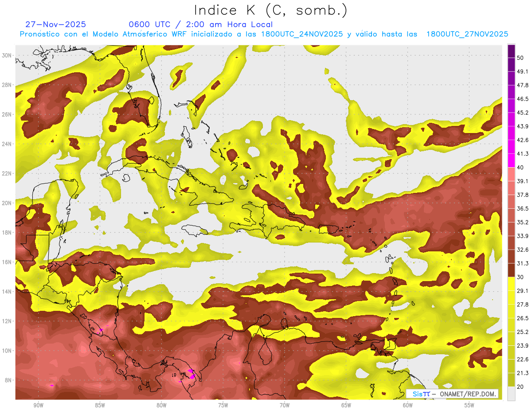Screen dimensions: 532x411
Task: Click the "37.8" color scale label
Action: [x=523, y=195]
